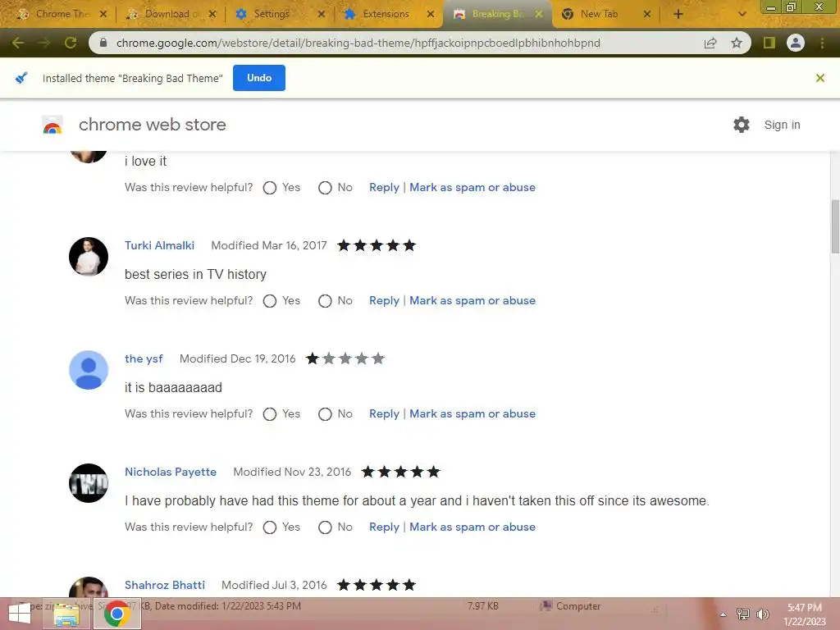This screenshot has height=630, width=840.
Task: Open Nicholas Payette's profile link
Action: coord(171,472)
